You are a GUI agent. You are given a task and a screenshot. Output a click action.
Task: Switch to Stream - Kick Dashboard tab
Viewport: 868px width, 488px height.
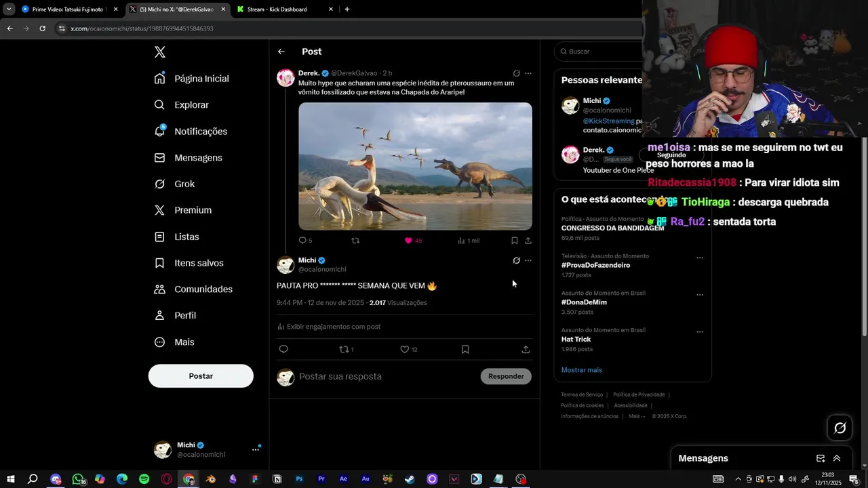pos(285,9)
